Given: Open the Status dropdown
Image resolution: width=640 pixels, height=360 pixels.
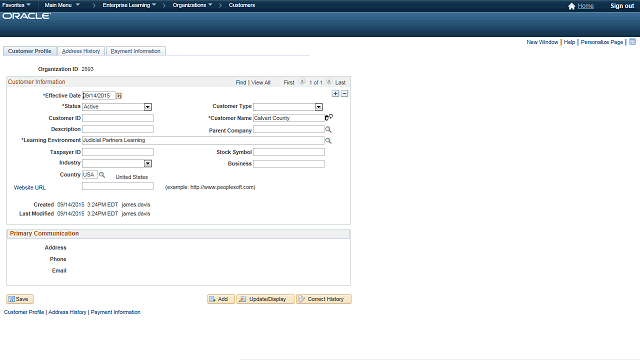Looking at the screenshot, I should (148, 107).
